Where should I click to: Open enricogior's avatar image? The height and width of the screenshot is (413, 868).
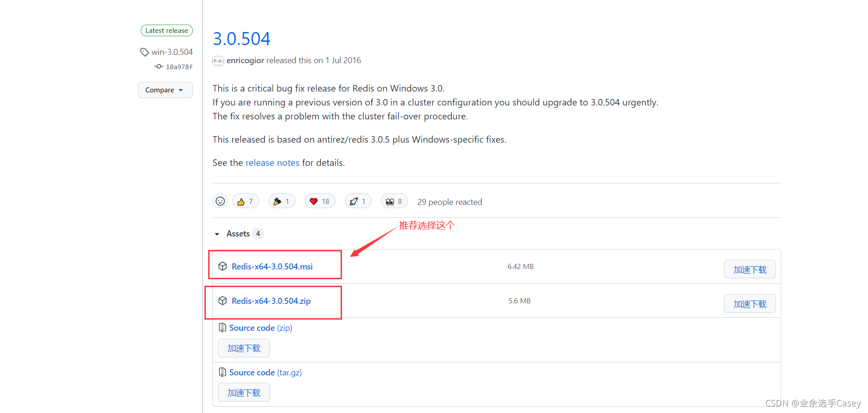[x=218, y=61]
